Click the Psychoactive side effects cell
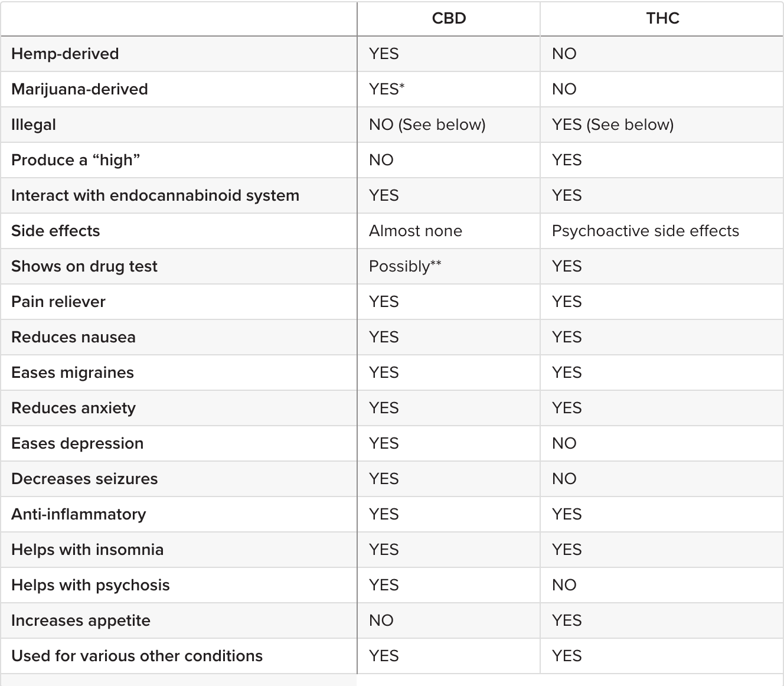 [645, 231]
